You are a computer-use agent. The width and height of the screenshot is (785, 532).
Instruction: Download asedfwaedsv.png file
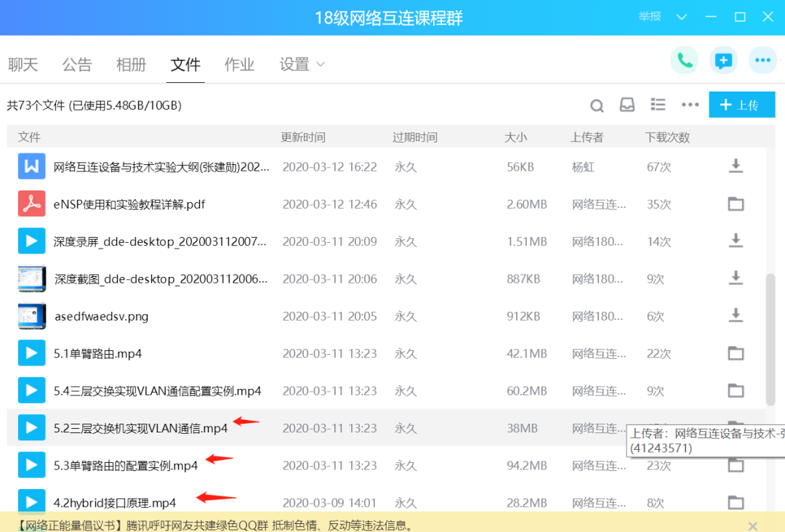point(736,315)
